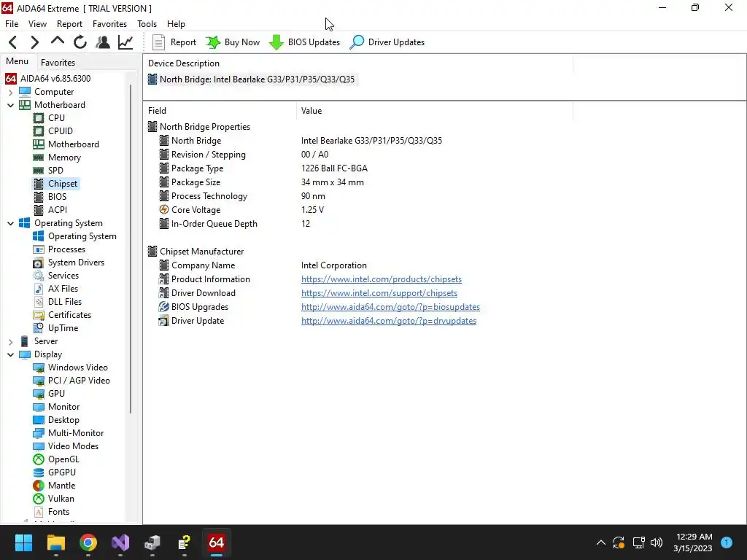
Task: Open the Help menu
Action: click(176, 24)
